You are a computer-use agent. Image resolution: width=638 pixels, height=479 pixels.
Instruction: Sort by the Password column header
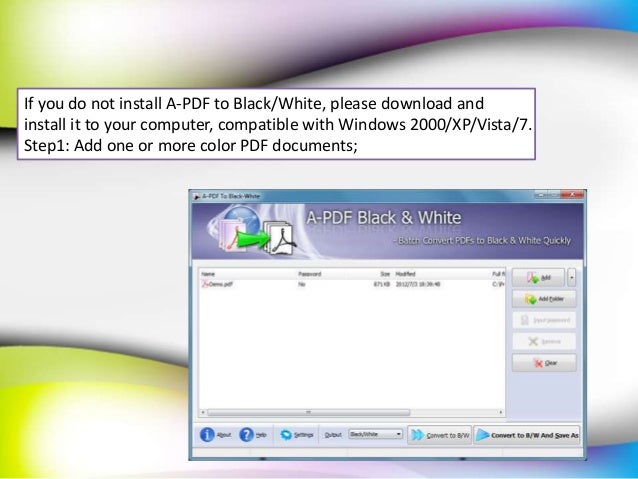(x=310, y=274)
